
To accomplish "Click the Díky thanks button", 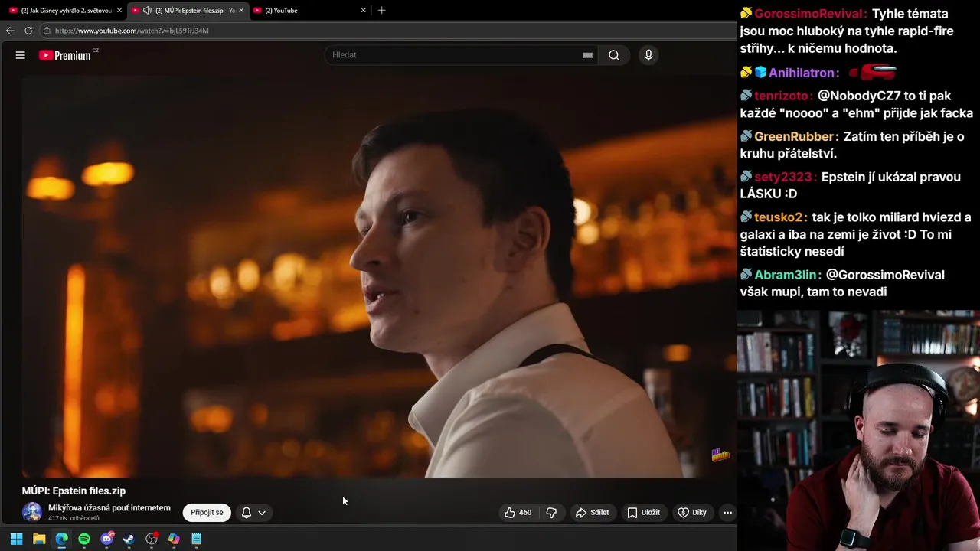I will 692,513.
